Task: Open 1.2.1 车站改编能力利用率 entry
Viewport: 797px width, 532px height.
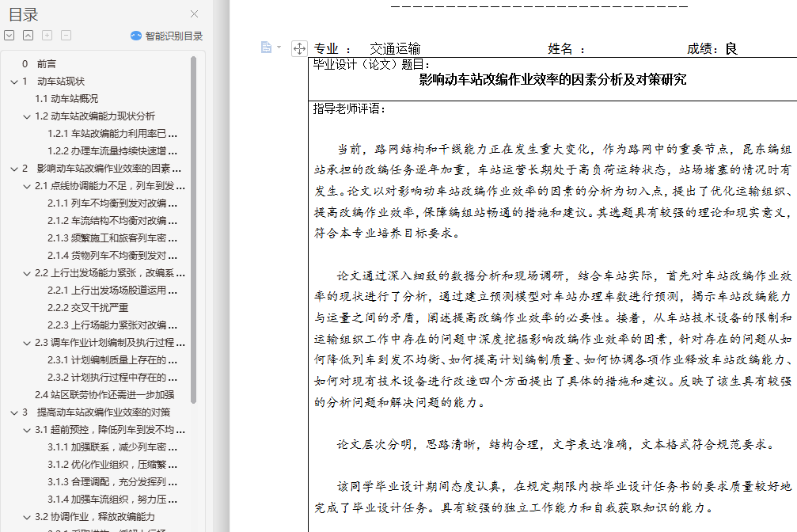Action: 112,133
